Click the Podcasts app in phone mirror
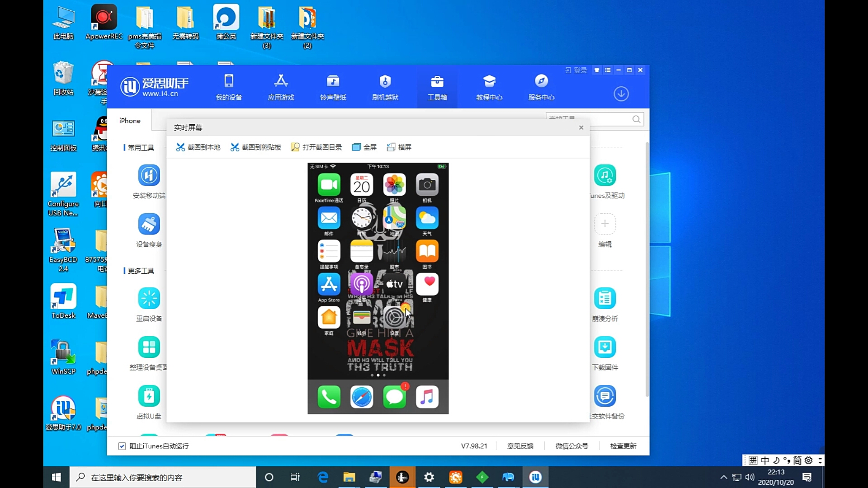Screen dimensions: 868x488 click(x=362, y=284)
